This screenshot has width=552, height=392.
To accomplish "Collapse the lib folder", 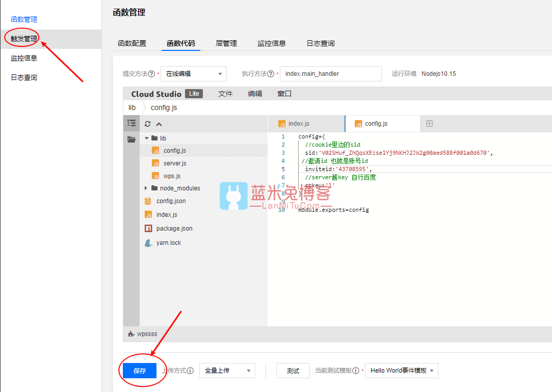I will coord(146,138).
